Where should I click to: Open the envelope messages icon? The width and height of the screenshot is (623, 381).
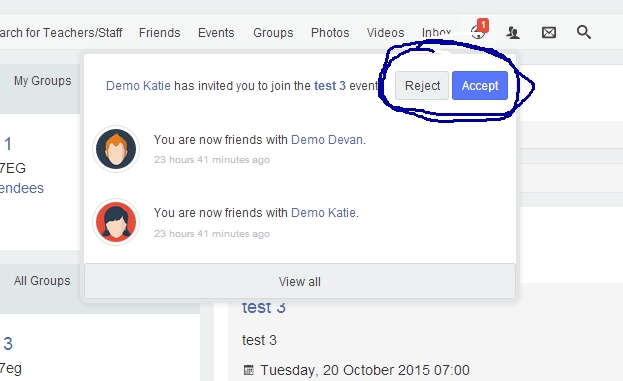549,32
